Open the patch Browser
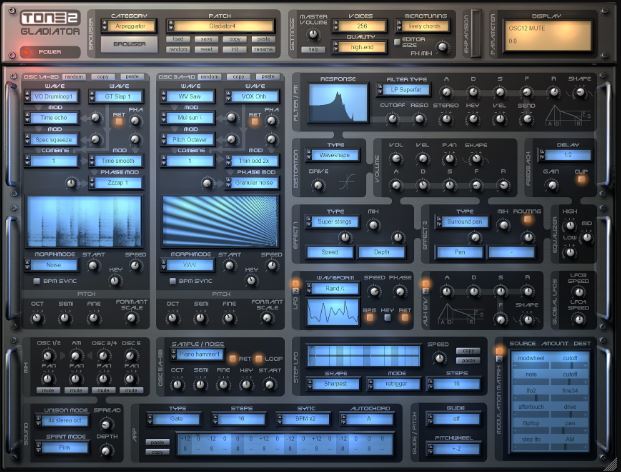Image resolution: width=621 pixels, height=472 pixels. pyautogui.click(x=130, y=44)
